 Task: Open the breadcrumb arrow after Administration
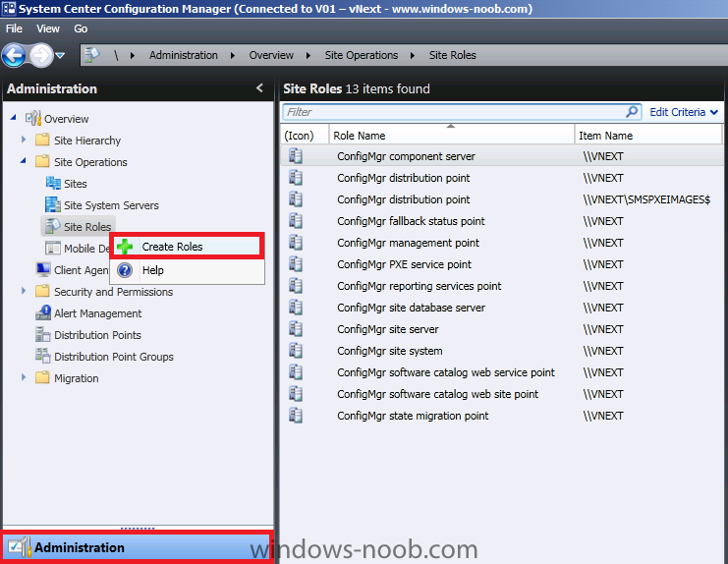coord(233,56)
